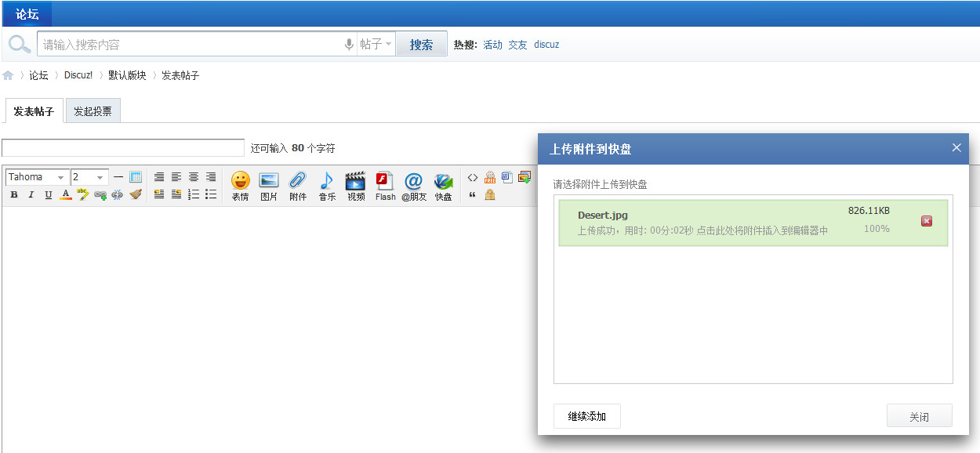Toggle italic text formatting

point(31,195)
